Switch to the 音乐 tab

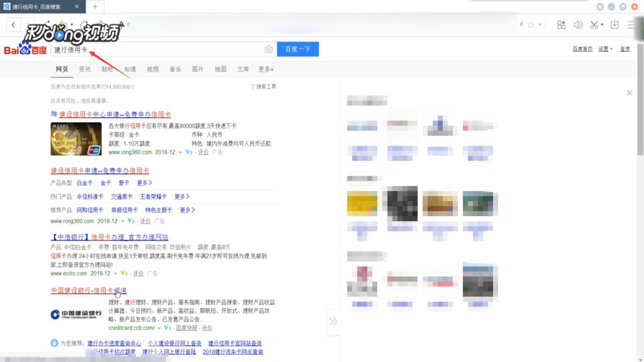tap(176, 69)
